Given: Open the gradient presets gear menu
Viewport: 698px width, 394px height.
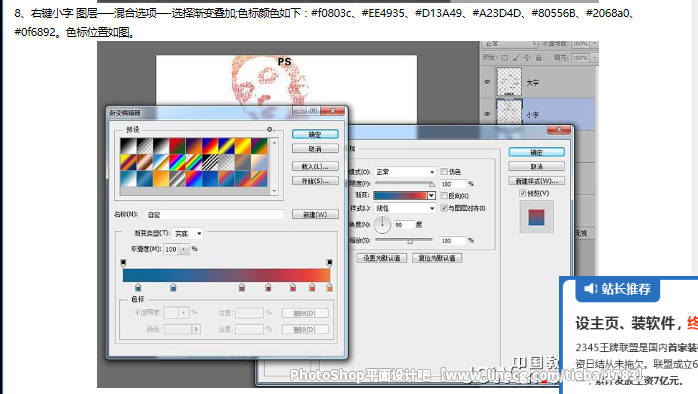Looking at the screenshot, I should point(269,129).
